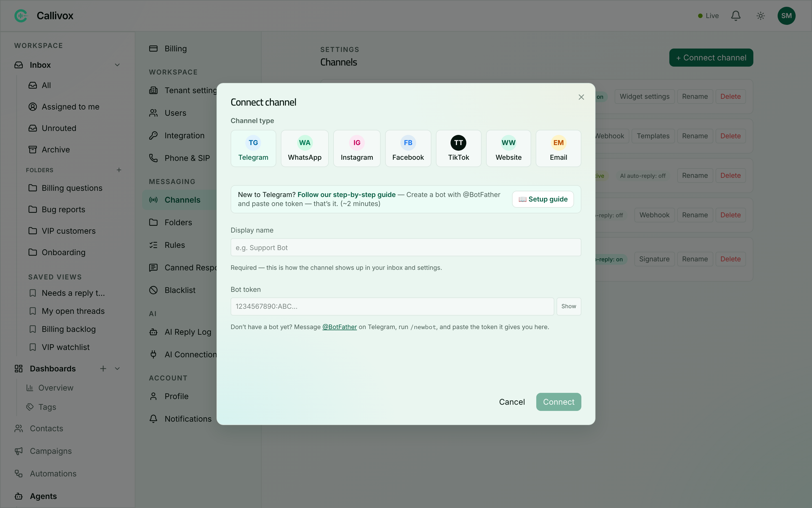Select the Email channel type
This screenshot has width=812, height=508.
tap(558, 148)
